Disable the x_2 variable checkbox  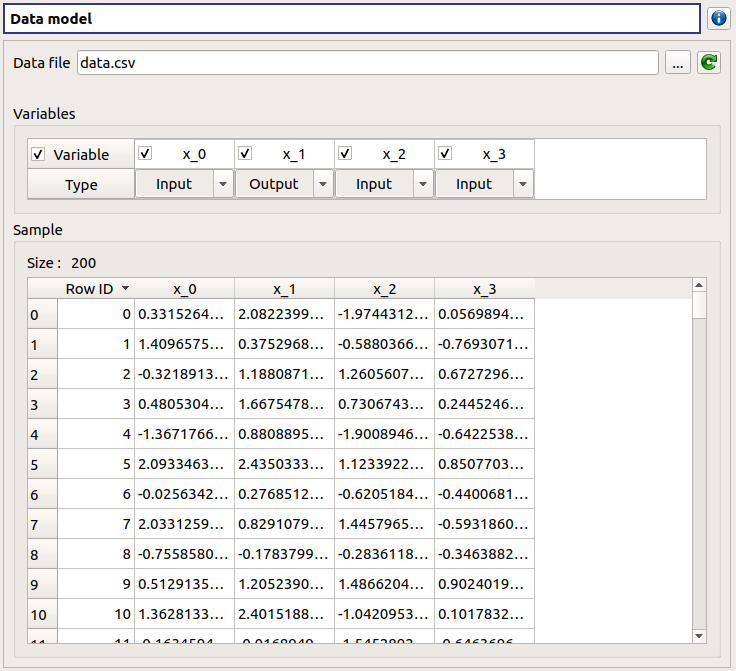(x=345, y=154)
